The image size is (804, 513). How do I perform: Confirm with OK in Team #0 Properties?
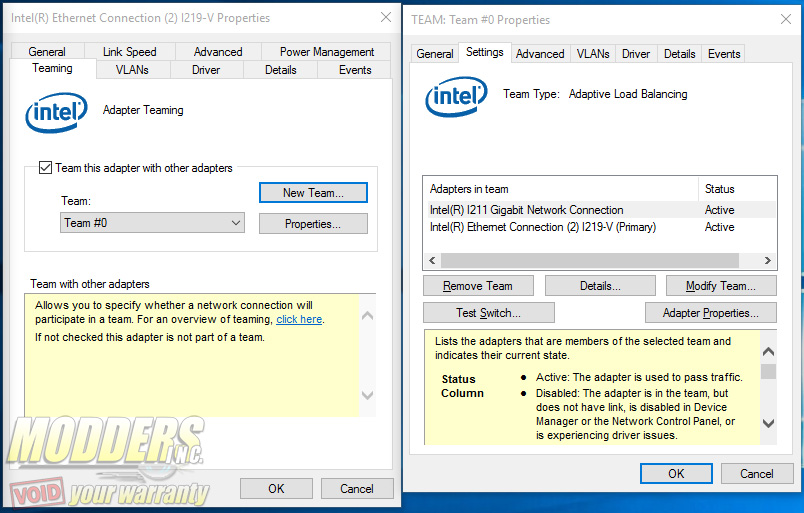point(676,473)
